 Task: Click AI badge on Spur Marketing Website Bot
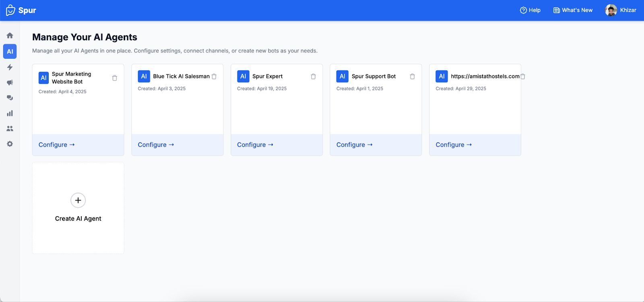43,78
